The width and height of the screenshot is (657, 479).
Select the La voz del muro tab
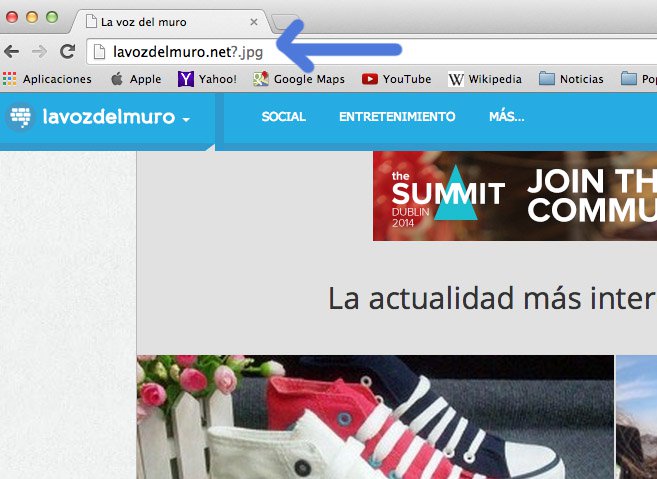pos(171,21)
